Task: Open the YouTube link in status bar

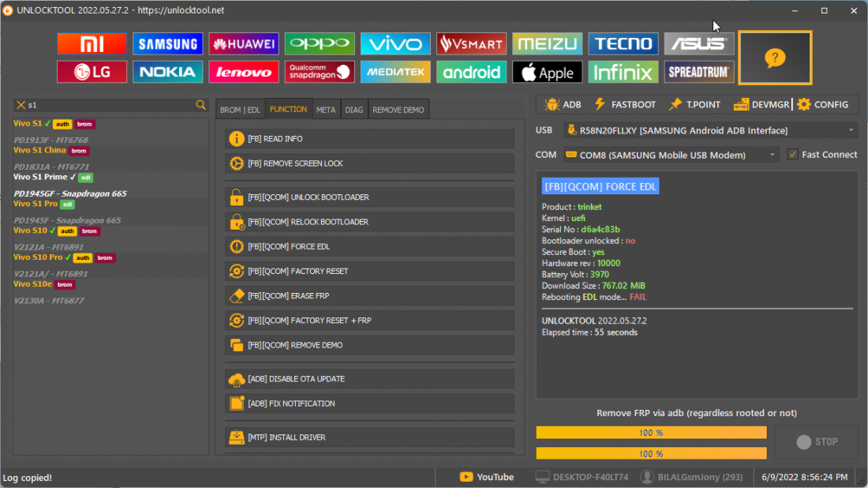Action: point(487,477)
